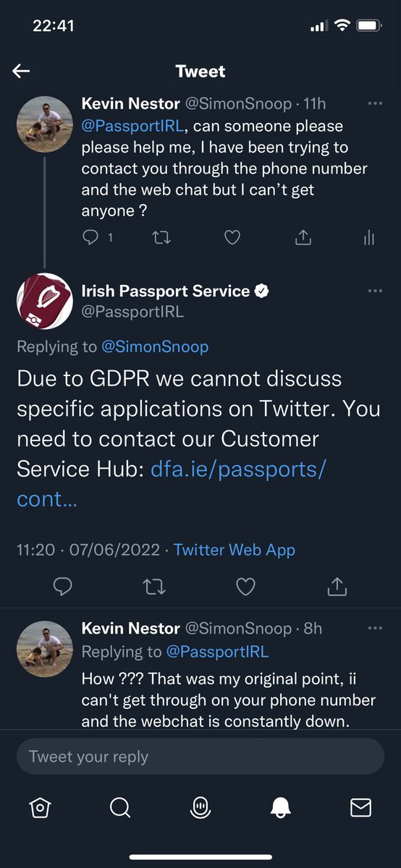The image size is (401, 868).
Task: Go to the Home tab
Action: pyautogui.click(x=41, y=808)
